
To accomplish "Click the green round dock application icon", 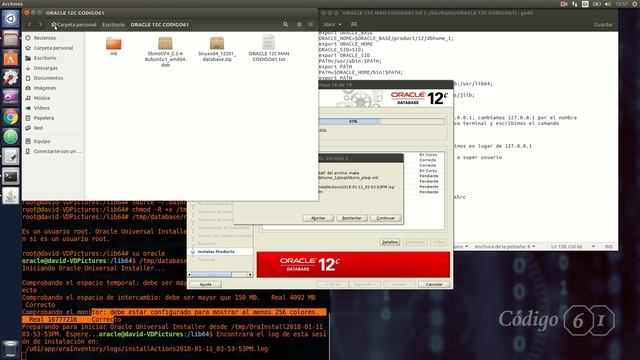I will [x=11, y=137].
